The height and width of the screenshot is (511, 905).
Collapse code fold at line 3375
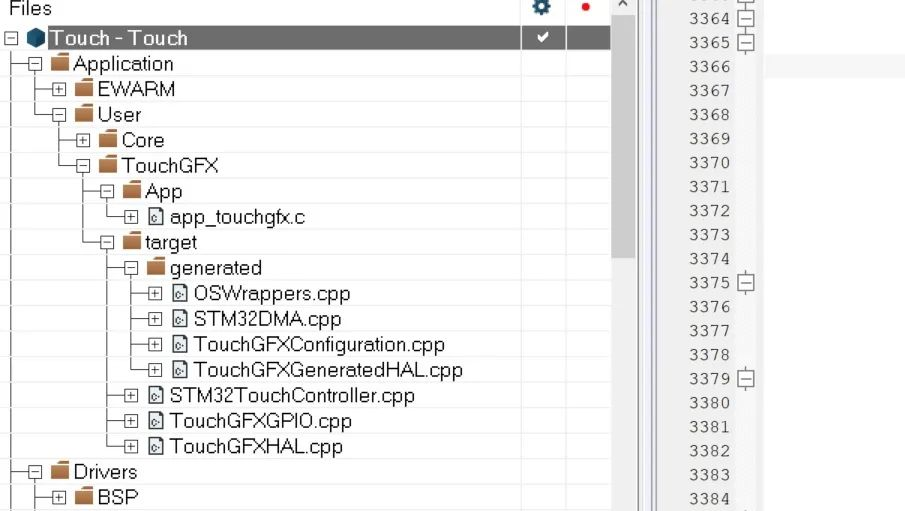(746, 283)
